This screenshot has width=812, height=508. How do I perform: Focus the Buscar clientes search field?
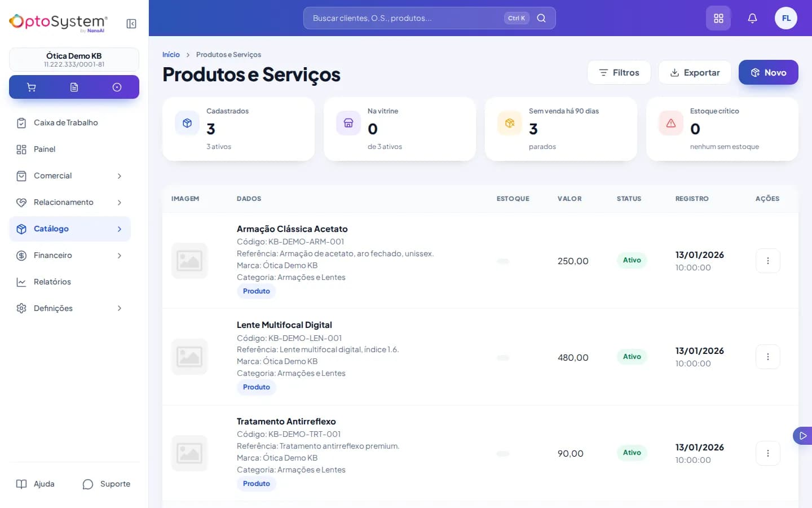pyautogui.click(x=430, y=18)
